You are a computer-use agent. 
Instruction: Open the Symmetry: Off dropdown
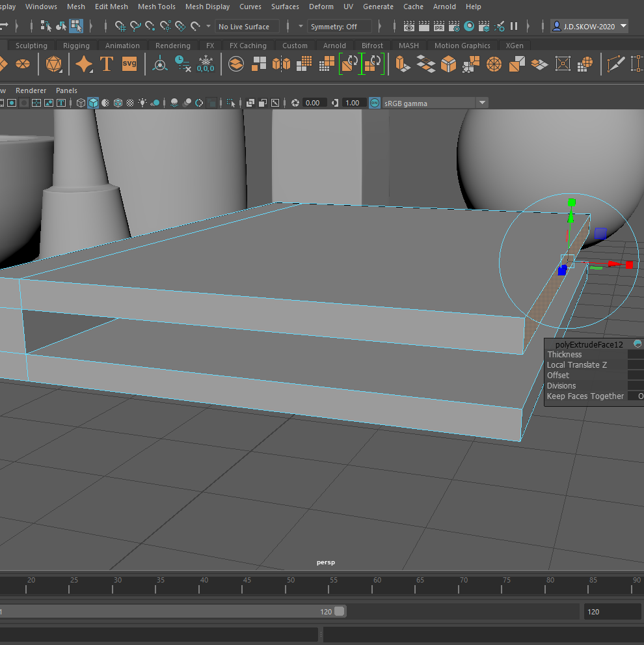(x=340, y=27)
